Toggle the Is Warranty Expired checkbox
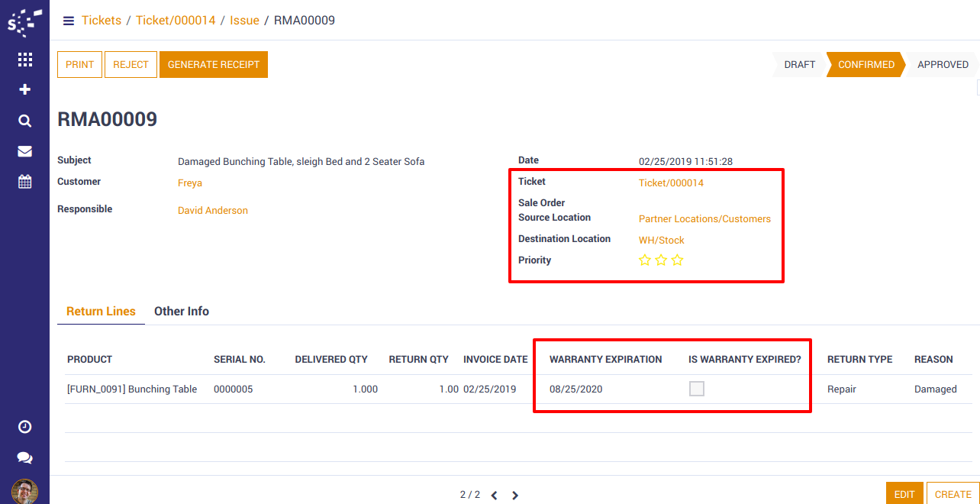Image resolution: width=980 pixels, height=504 pixels. (x=696, y=389)
